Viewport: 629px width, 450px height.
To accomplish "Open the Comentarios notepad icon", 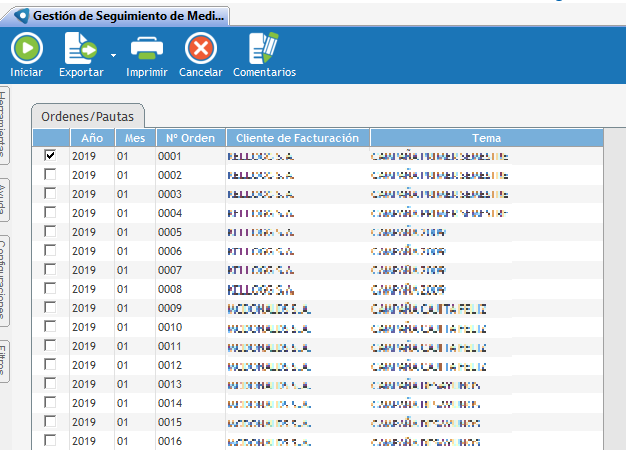I will (x=264, y=48).
